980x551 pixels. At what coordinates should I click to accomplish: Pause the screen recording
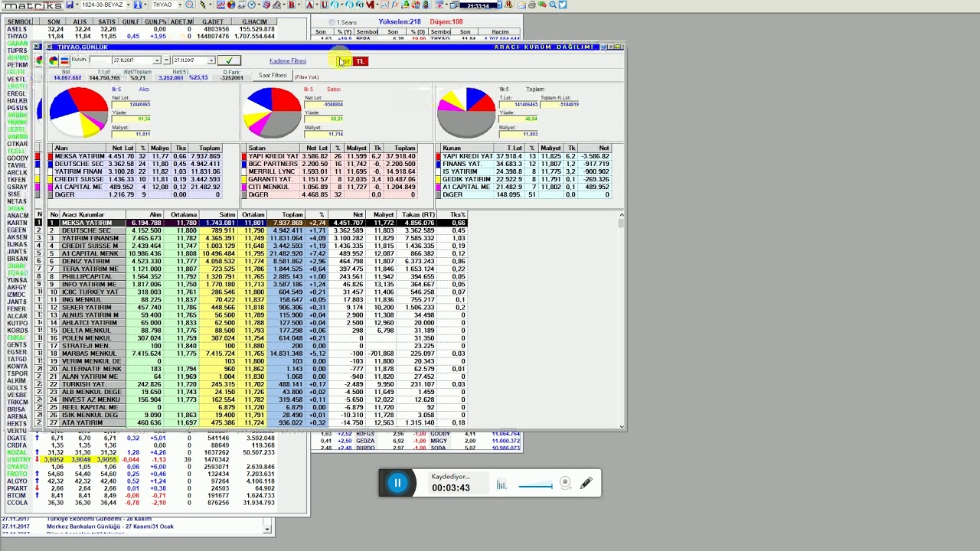click(397, 483)
